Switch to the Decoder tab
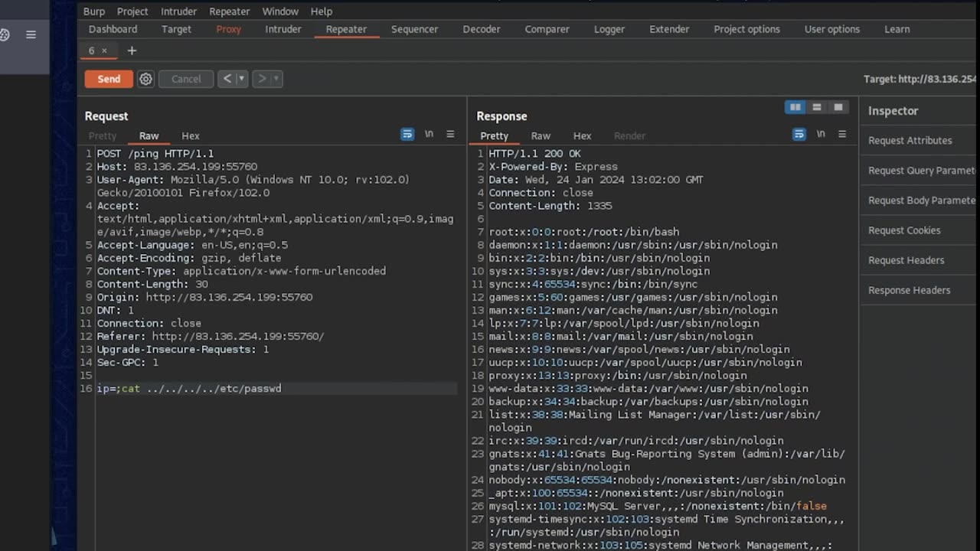This screenshot has width=980, height=551. point(482,29)
